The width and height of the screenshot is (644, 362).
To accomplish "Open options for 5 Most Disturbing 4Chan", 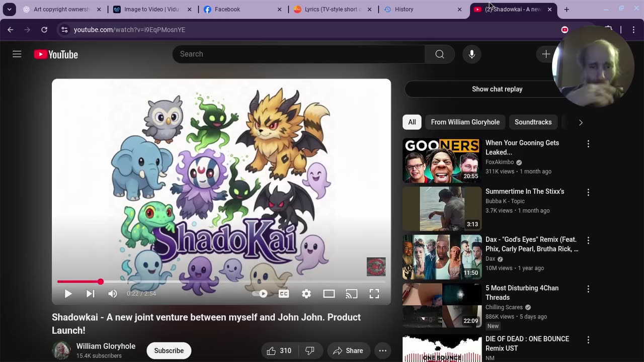I will coord(588,289).
